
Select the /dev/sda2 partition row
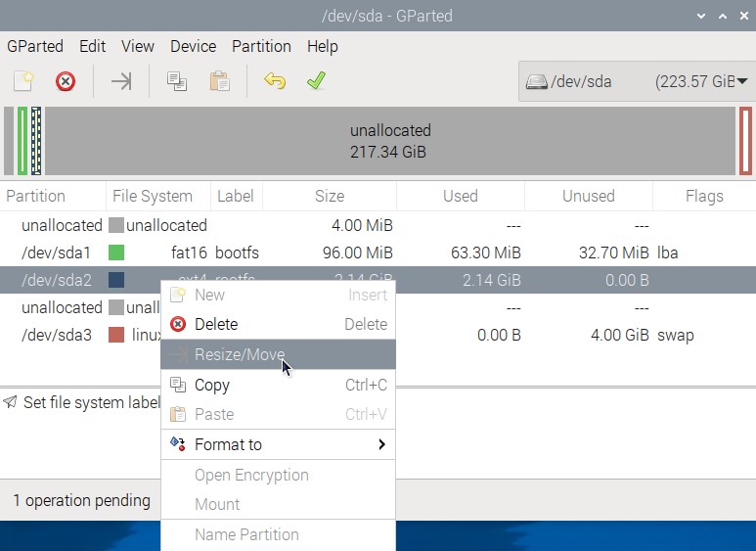click(378, 280)
